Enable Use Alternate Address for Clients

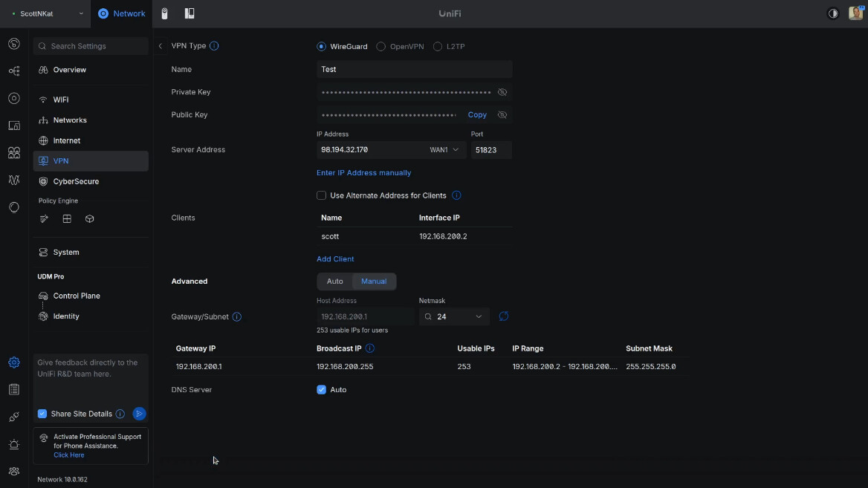pyautogui.click(x=322, y=195)
